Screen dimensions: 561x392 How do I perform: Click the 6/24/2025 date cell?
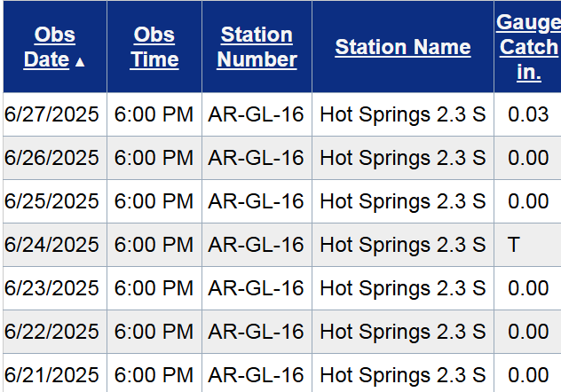click(52, 245)
